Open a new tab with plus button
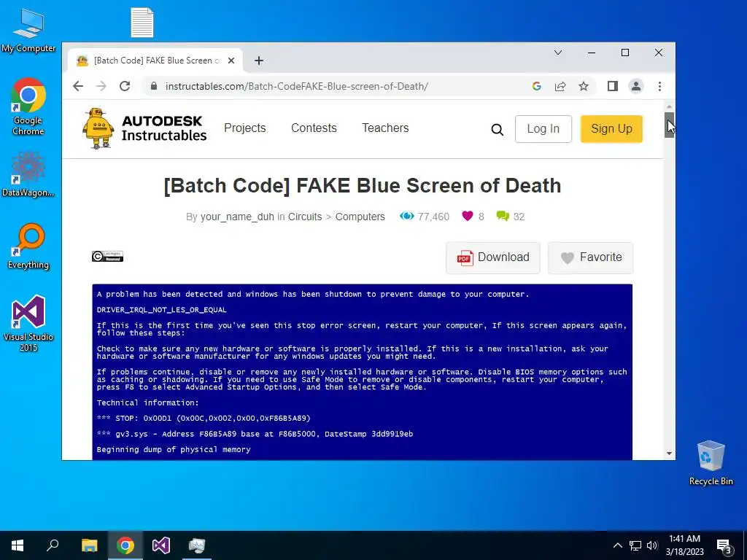 (259, 61)
